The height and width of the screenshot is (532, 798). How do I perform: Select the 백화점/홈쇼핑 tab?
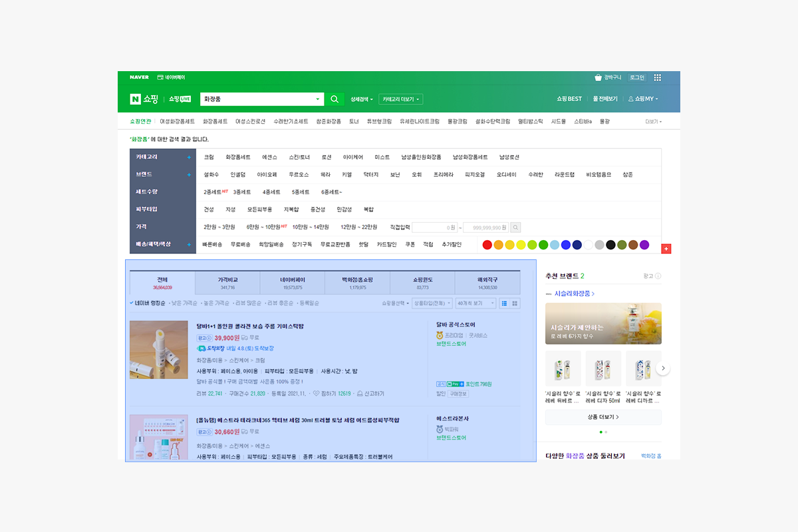tap(358, 283)
